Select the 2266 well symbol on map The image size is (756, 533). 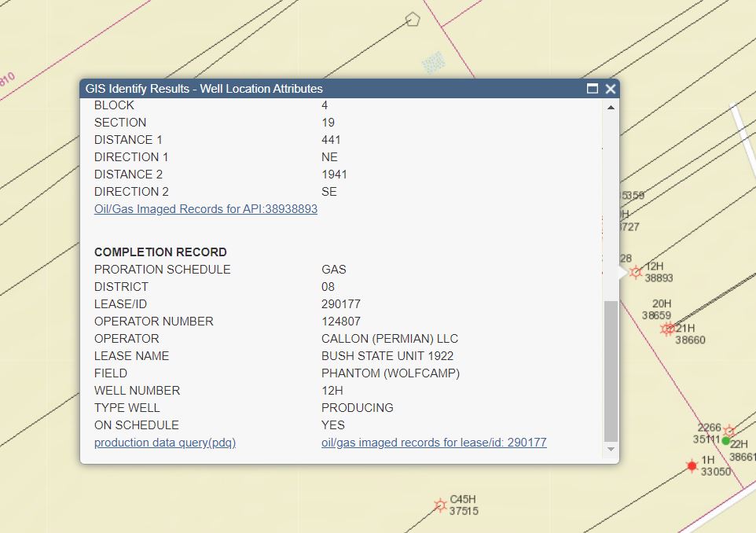(729, 431)
